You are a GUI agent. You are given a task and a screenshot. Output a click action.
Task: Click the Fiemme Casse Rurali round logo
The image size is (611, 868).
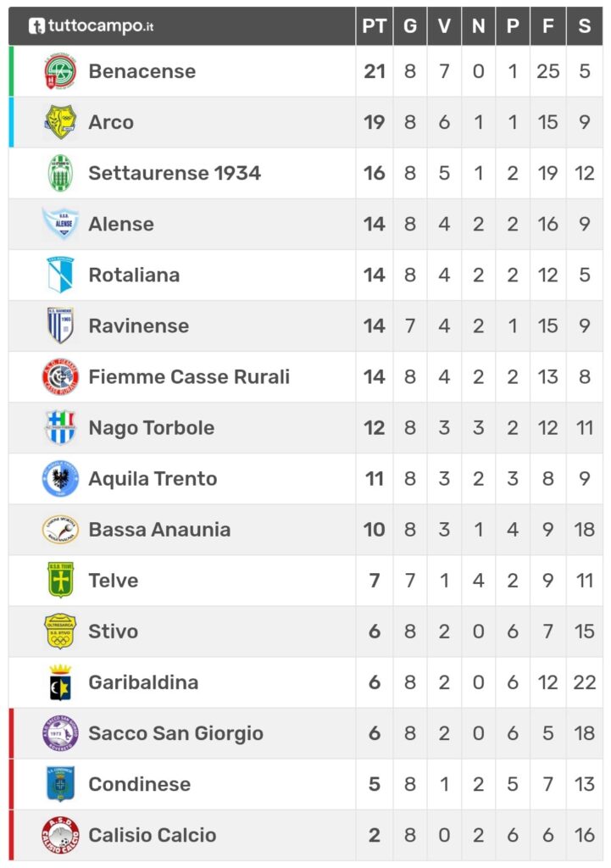point(60,377)
